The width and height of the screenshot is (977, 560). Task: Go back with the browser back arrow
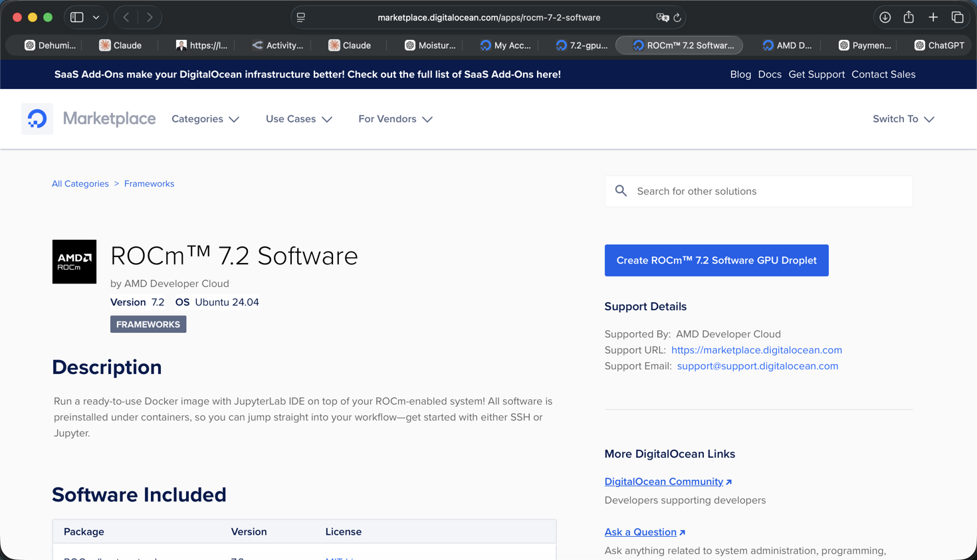click(126, 17)
